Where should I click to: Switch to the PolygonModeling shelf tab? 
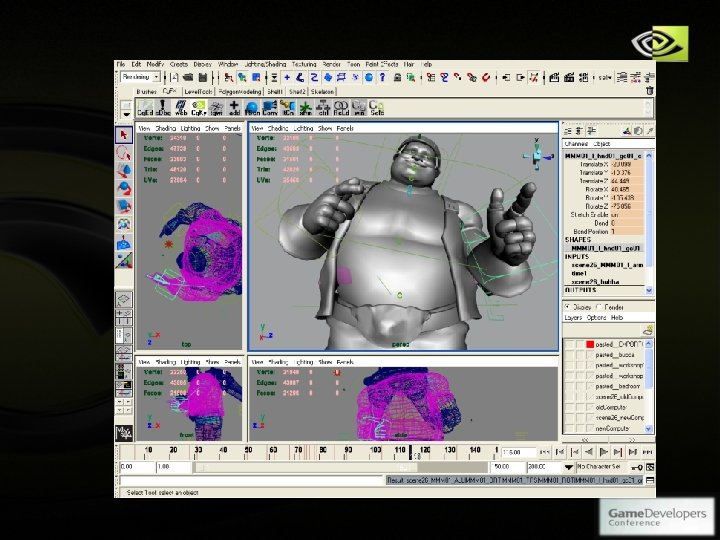(240, 92)
